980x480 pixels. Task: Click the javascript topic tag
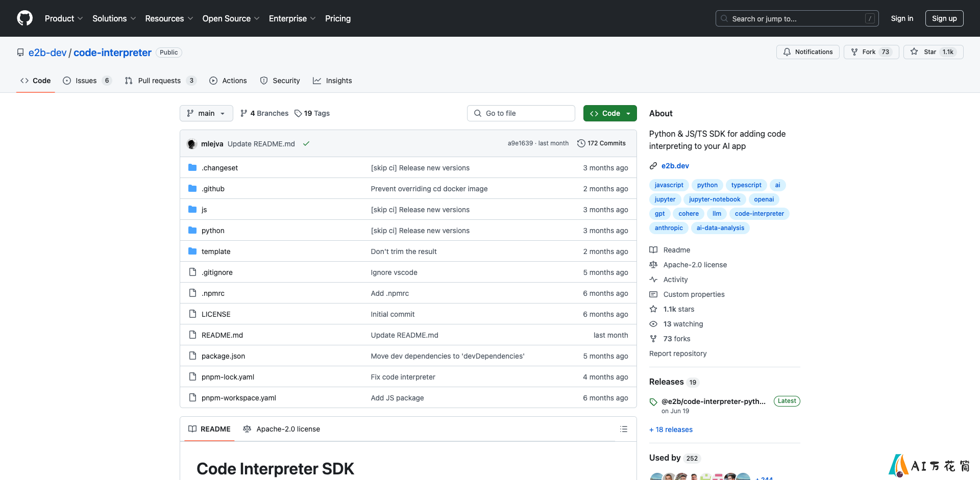669,185
